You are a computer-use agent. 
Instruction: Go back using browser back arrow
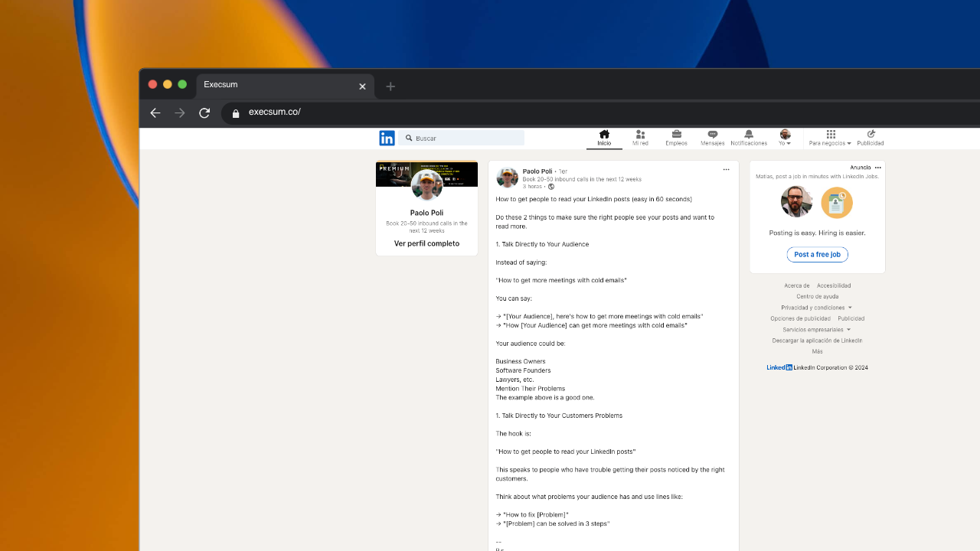coord(155,112)
